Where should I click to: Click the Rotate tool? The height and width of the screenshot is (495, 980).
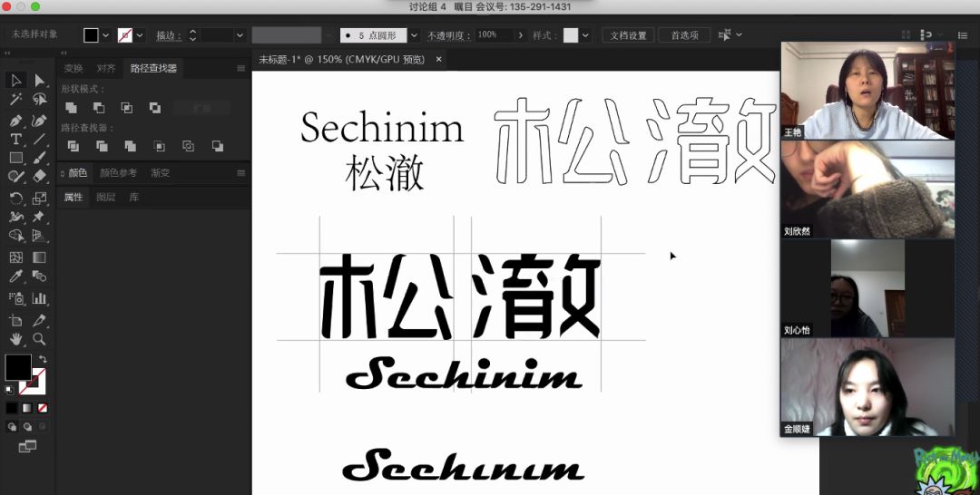(x=15, y=198)
